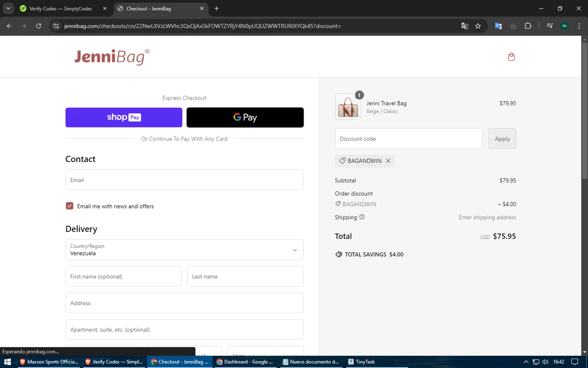The width and height of the screenshot is (588, 368).
Task: Click the Jenni Travel Bag product name
Action: pyautogui.click(x=387, y=103)
